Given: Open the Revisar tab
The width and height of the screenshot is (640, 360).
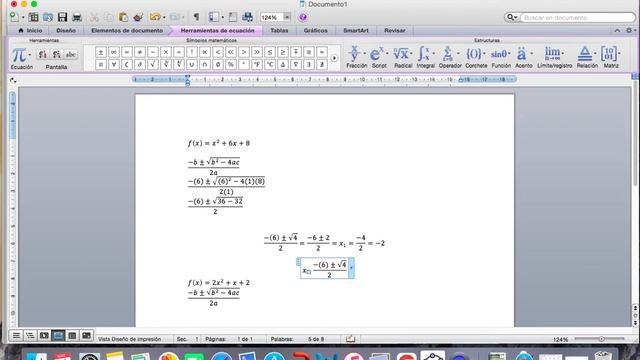Looking at the screenshot, I should click(395, 31).
